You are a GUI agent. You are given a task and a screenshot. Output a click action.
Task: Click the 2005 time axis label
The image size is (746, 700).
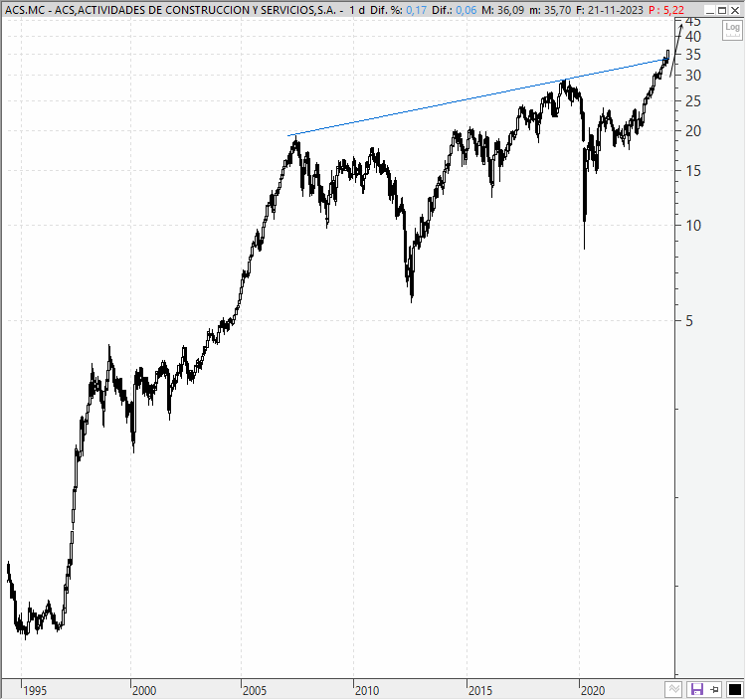pyautogui.click(x=255, y=690)
